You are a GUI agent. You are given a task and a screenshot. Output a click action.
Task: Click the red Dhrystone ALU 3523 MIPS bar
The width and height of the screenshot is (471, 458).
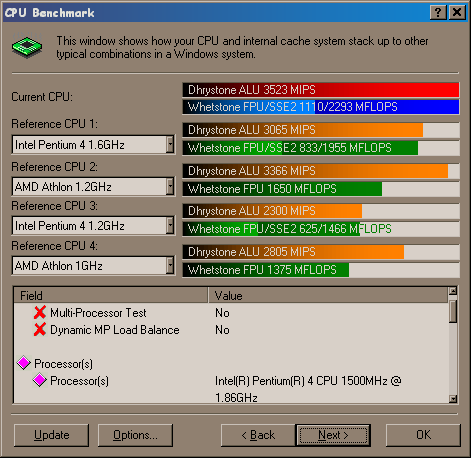(321, 90)
